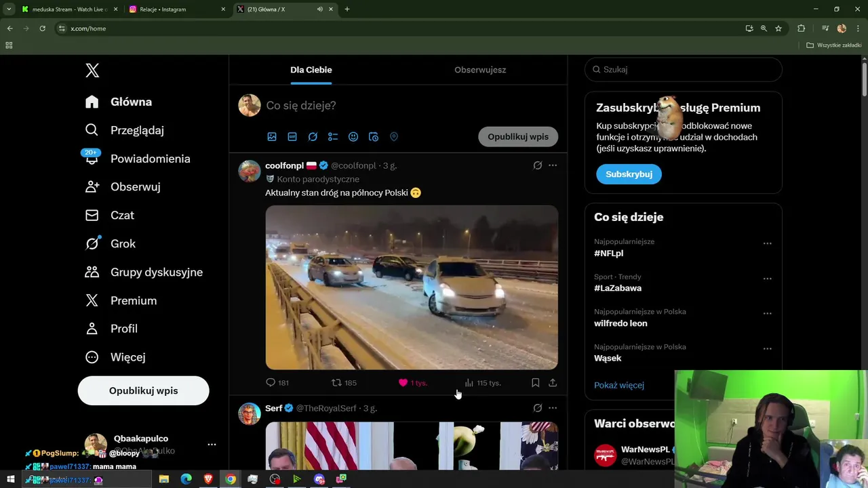Open options for the #NFLpl trend
Image resolution: width=868 pixels, height=488 pixels.
(x=768, y=243)
